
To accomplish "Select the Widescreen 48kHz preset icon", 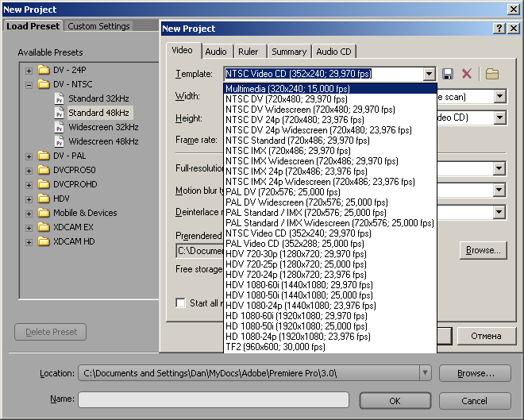I will [60, 141].
